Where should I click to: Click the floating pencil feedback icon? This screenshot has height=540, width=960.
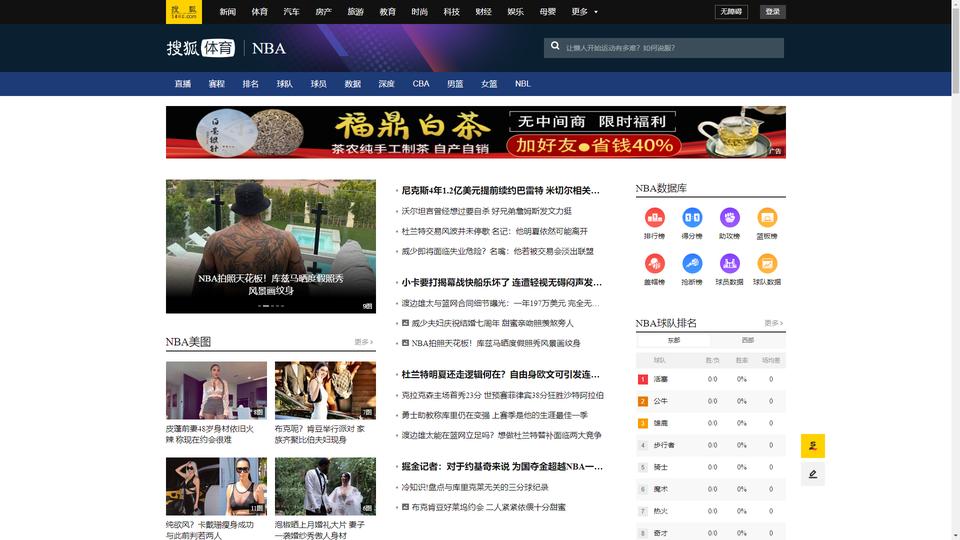coord(812,474)
